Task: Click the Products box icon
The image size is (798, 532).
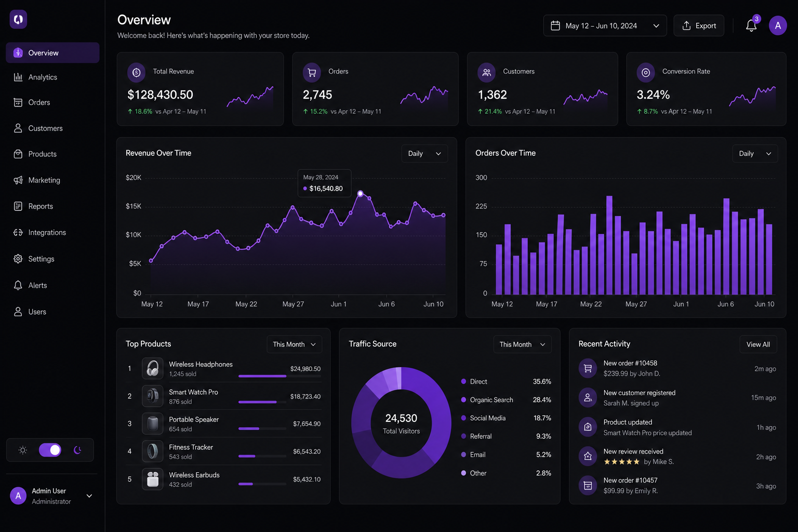Action: pos(18,154)
